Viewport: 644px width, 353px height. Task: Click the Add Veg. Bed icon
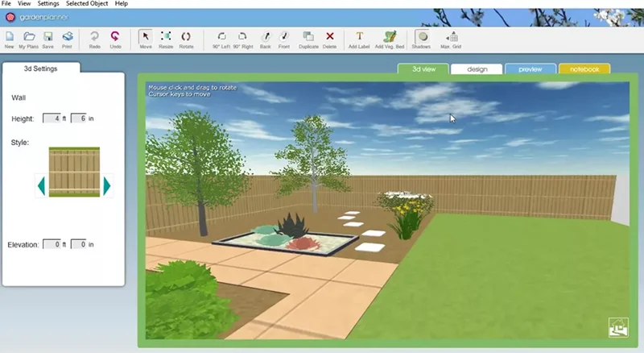[x=390, y=37]
